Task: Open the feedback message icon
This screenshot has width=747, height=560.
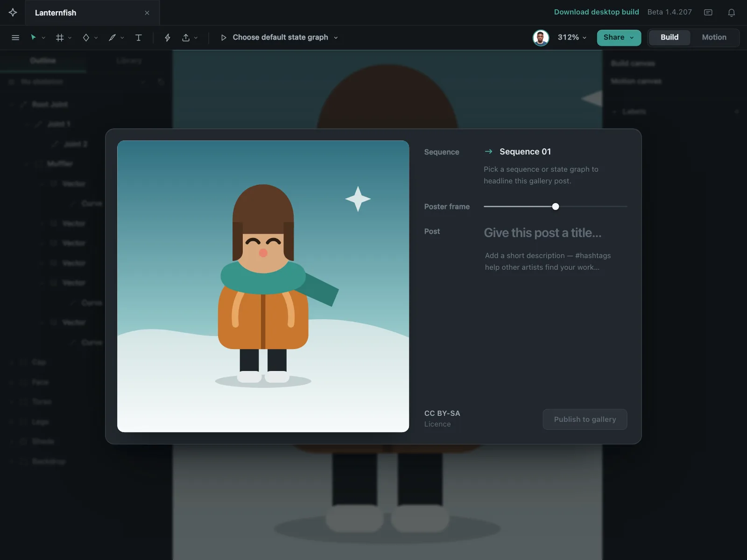Action: pyautogui.click(x=708, y=13)
